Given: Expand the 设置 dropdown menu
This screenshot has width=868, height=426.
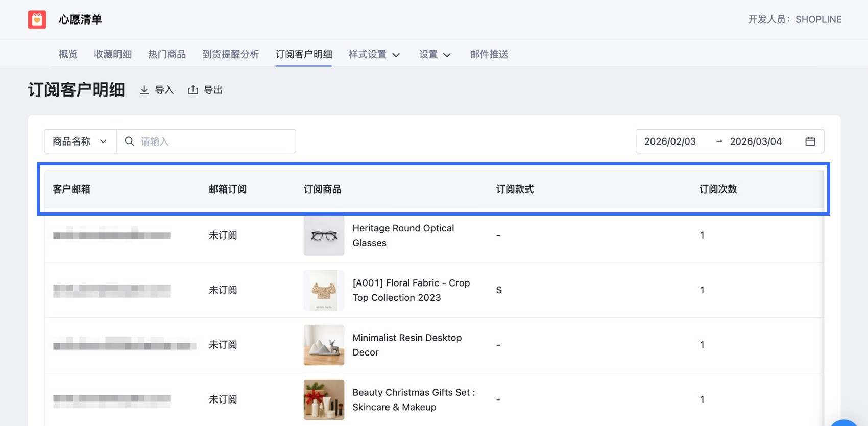Looking at the screenshot, I should (435, 54).
